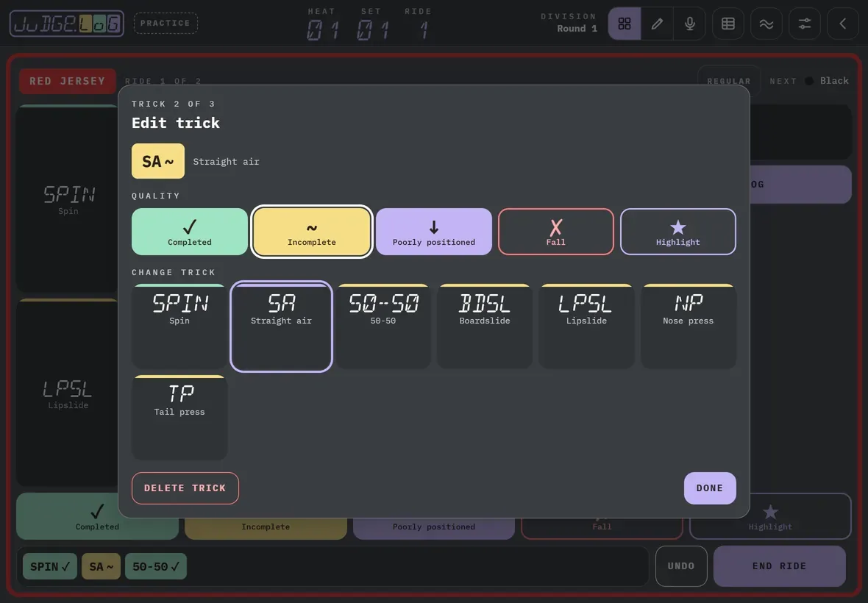The image size is (868, 603).
Task: Mark the trick as Fall
Action: pyautogui.click(x=556, y=232)
